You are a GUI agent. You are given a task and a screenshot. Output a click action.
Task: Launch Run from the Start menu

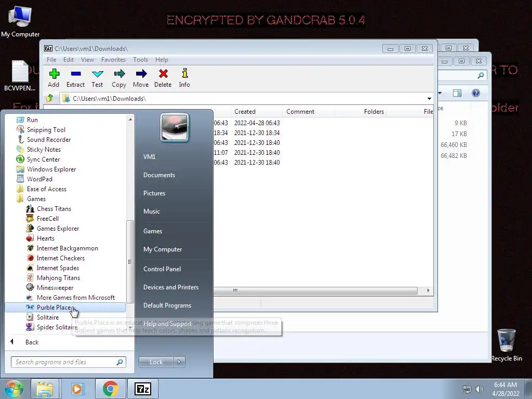65,120
